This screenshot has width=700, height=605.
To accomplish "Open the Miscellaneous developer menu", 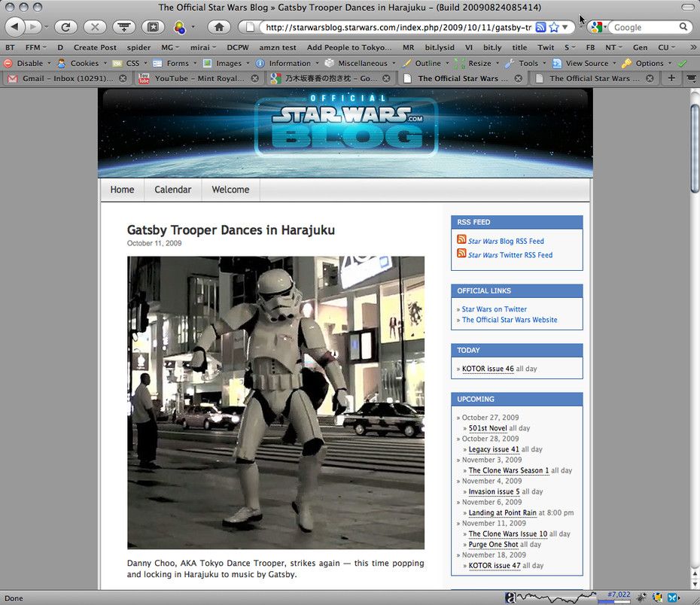I will 361,63.
